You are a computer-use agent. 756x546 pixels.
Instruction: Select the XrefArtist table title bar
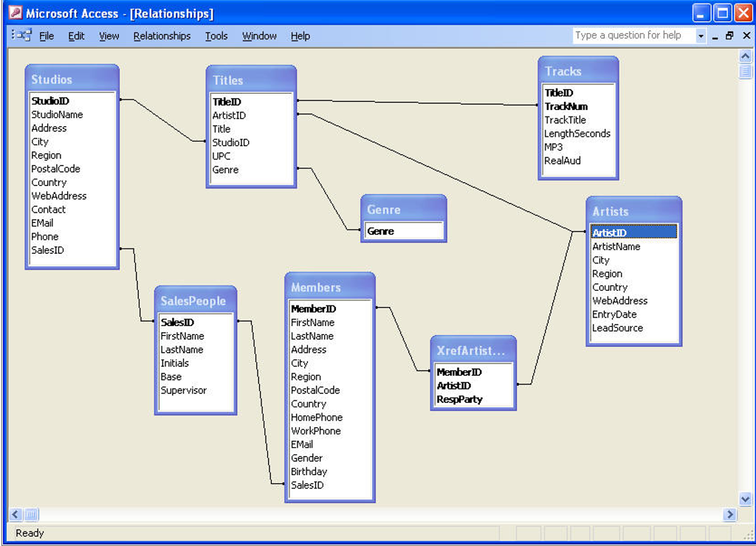(x=473, y=350)
